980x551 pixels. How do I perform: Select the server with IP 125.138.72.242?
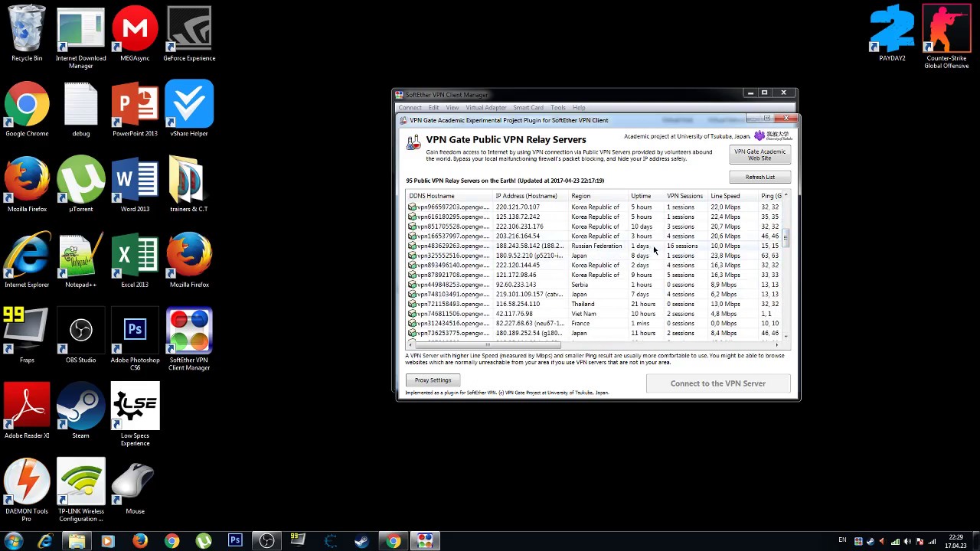pyautogui.click(x=593, y=217)
